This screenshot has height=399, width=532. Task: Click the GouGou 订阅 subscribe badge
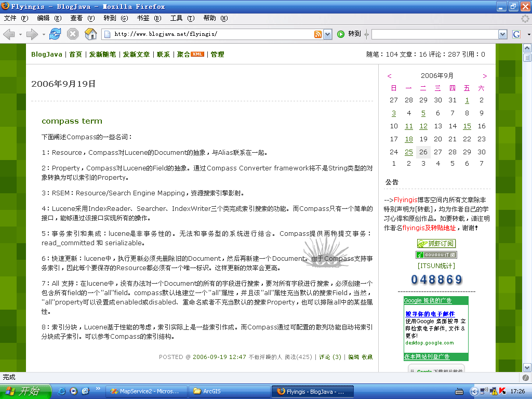click(x=436, y=255)
